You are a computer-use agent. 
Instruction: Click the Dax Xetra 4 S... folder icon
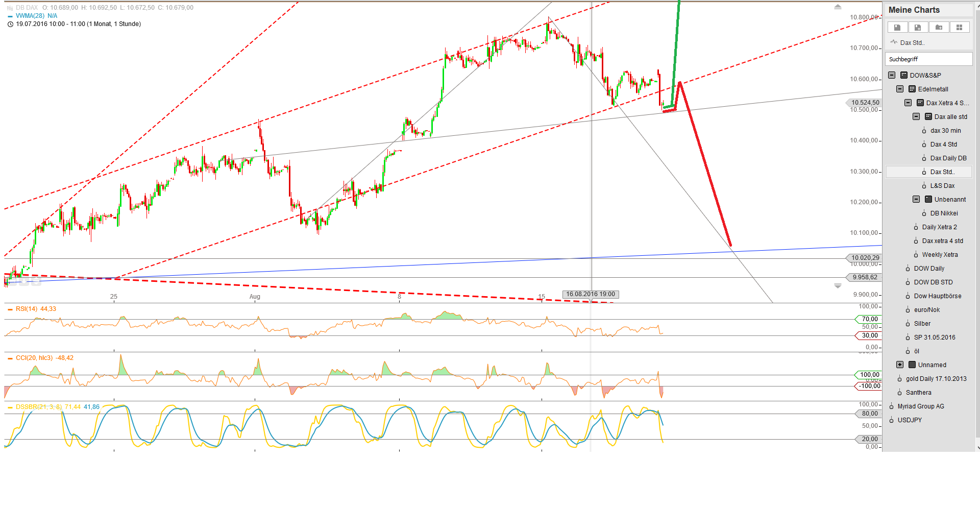tap(920, 103)
